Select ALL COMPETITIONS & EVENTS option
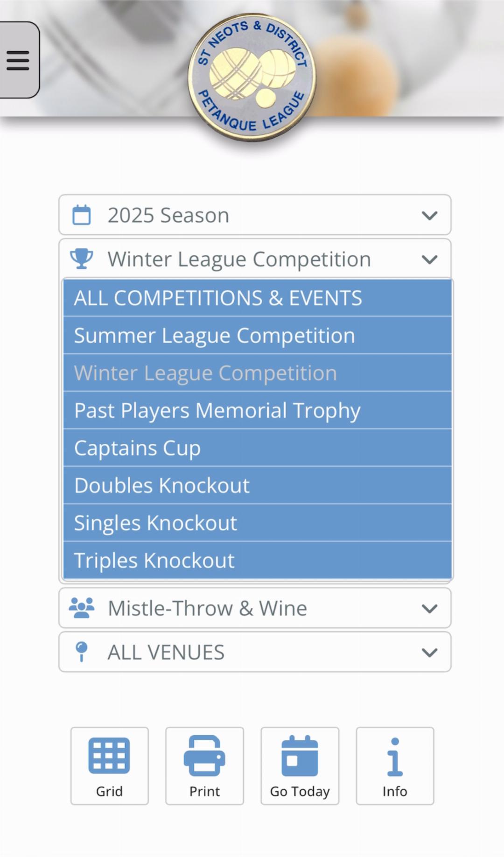This screenshot has height=857, width=504. coord(257,298)
